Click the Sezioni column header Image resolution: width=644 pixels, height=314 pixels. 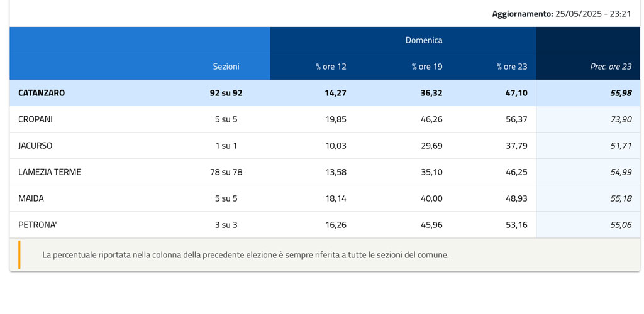point(226,67)
